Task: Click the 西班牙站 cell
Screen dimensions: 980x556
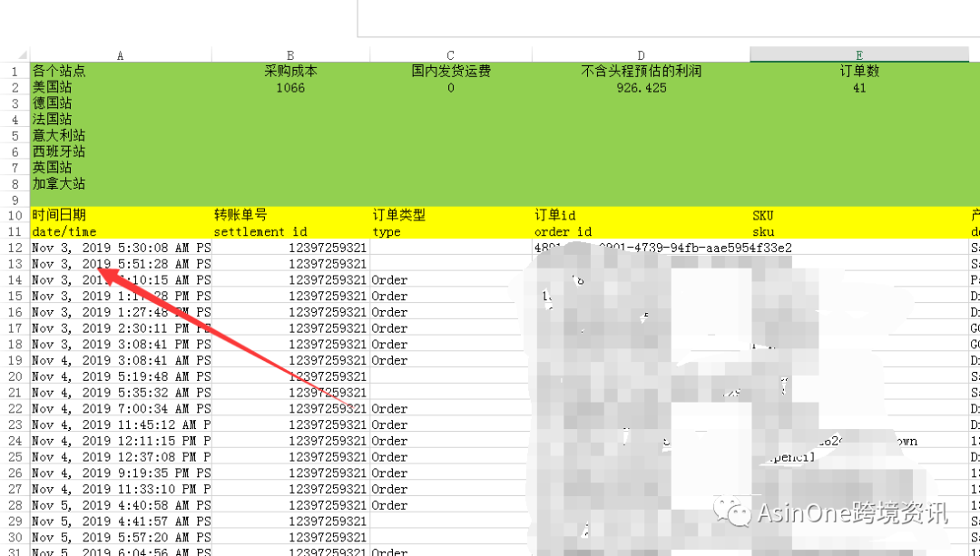Action: click(121, 151)
